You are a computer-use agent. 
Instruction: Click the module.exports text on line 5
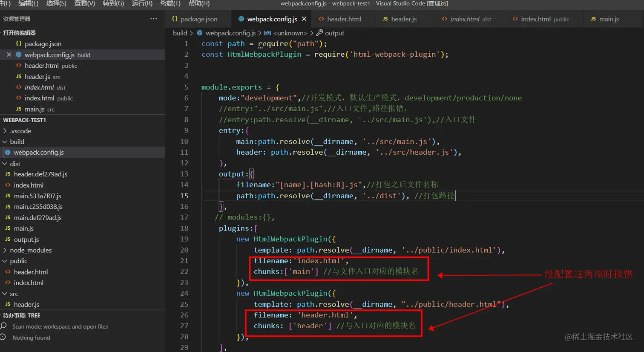click(232, 87)
